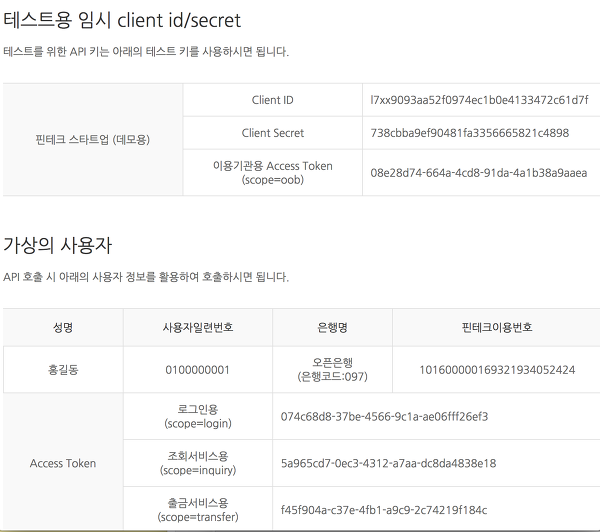Image resolution: width=600 pixels, height=532 pixels.
Task: Click the bank cell '오픈은행 (은행코드:097)'
Action: pyautogui.click(x=332, y=370)
